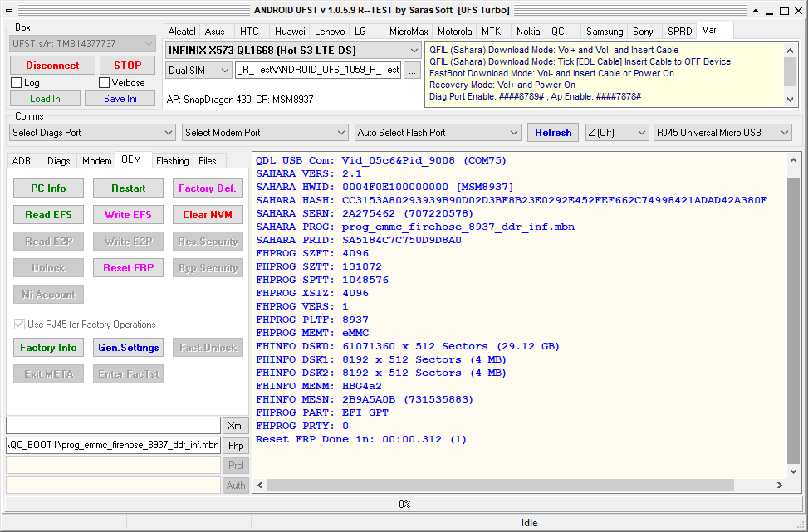The width and height of the screenshot is (808, 532).
Task: Click the 0% progress bar
Action: pos(404,504)
